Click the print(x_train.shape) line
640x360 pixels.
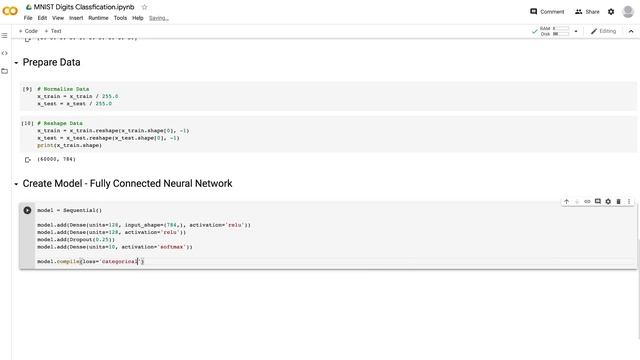pyautogui.click(x=69, y=145)
